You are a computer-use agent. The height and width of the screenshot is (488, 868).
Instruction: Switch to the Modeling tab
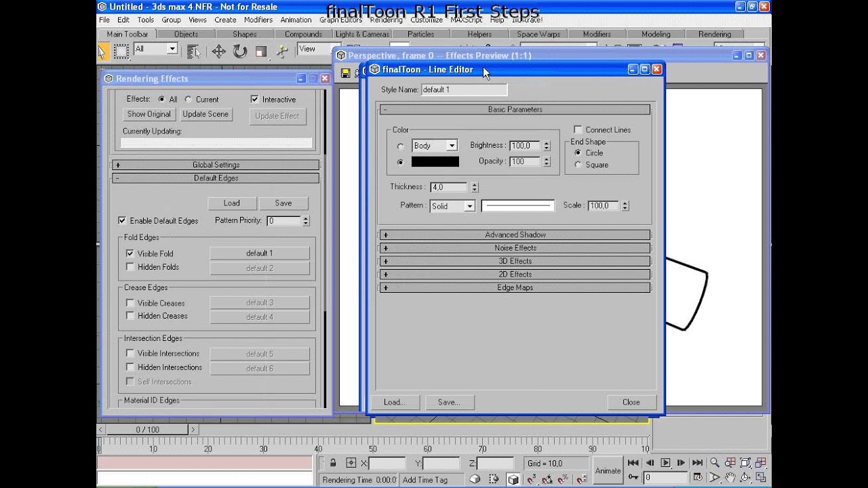point(656,34)
